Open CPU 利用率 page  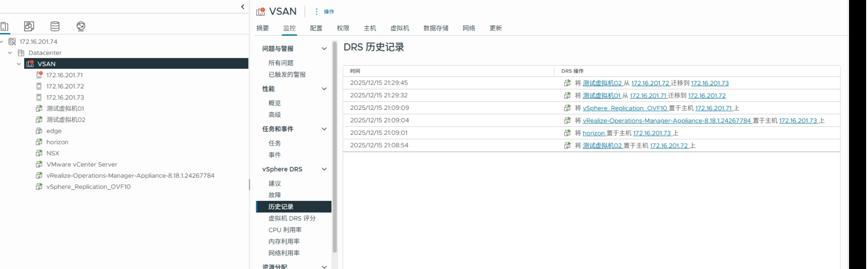[285, 230]
